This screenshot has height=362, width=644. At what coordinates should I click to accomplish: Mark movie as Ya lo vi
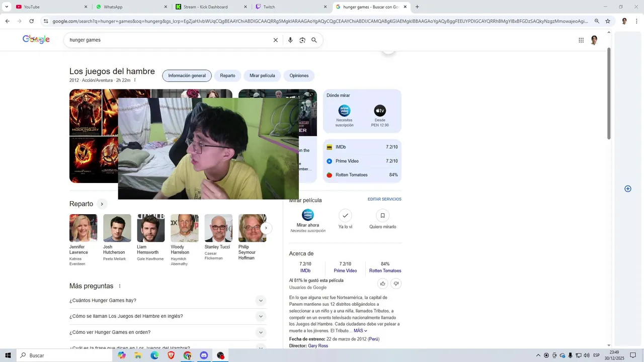[x=345, y=216]
